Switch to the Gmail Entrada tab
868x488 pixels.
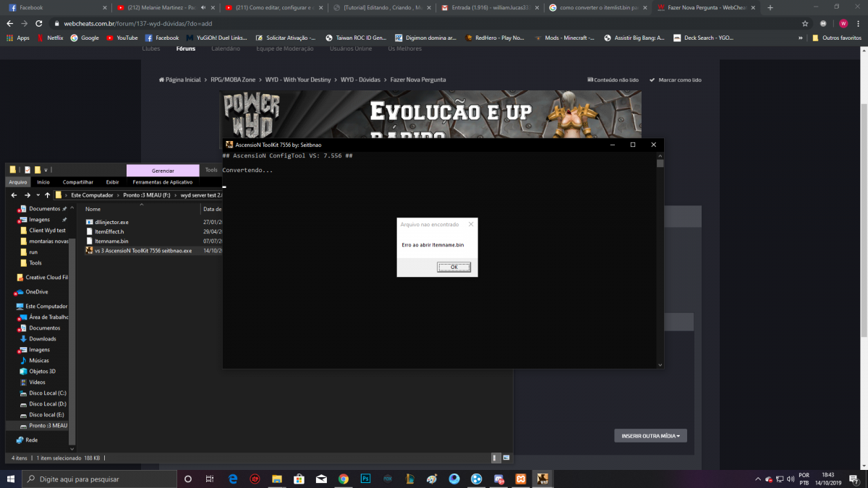(x=490, y=7)
